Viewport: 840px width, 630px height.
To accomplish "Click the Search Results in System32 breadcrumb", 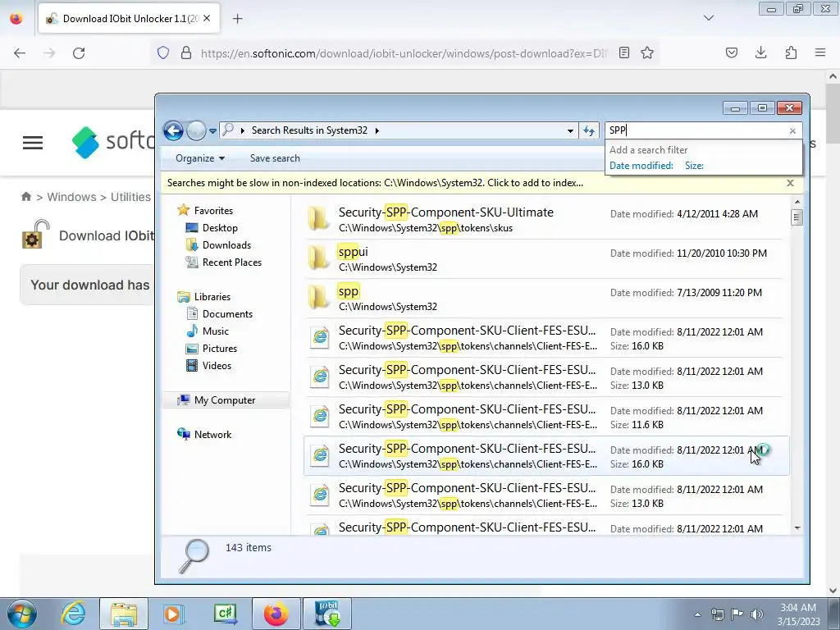I will tap(309, 130).
